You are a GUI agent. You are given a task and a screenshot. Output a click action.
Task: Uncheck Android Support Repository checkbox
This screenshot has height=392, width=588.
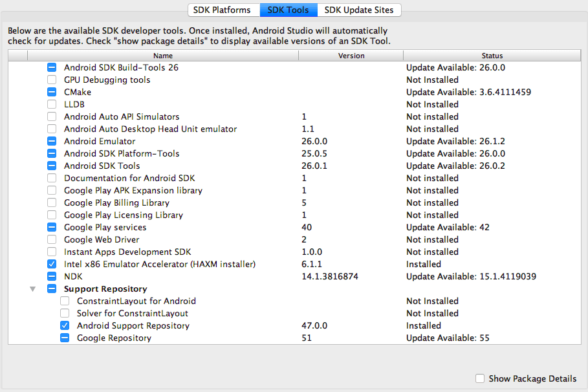pyautogui.click(x=65, y=325)
